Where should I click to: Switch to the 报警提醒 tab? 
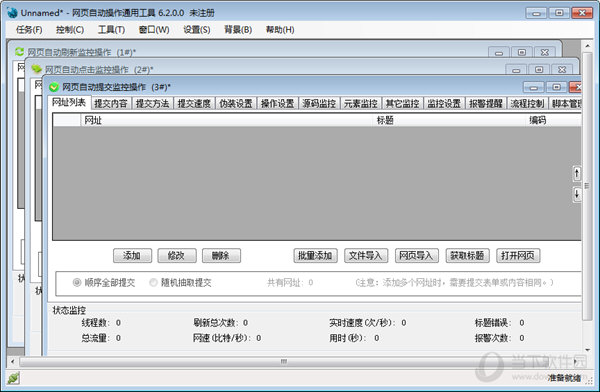[486, 103]
